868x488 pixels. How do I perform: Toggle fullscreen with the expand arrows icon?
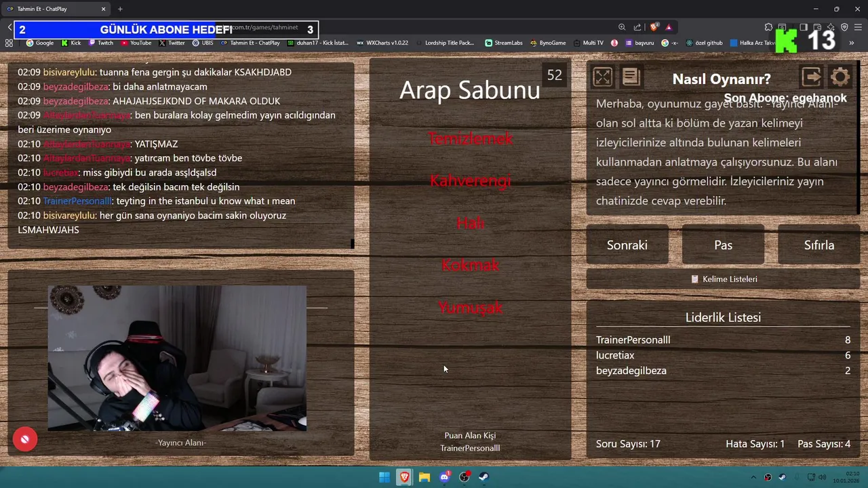[x=602, y=77]
